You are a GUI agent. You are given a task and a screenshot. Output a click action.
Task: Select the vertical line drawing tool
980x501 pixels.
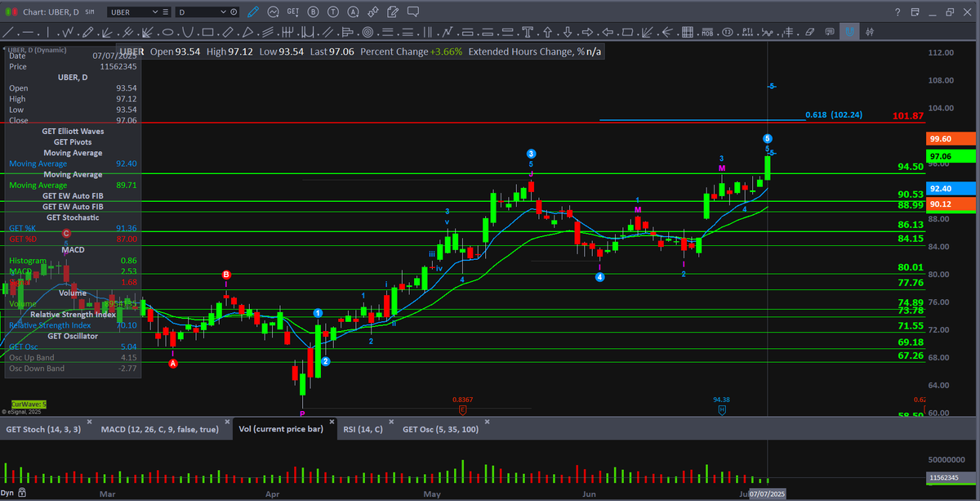click(x=48, y=32)
